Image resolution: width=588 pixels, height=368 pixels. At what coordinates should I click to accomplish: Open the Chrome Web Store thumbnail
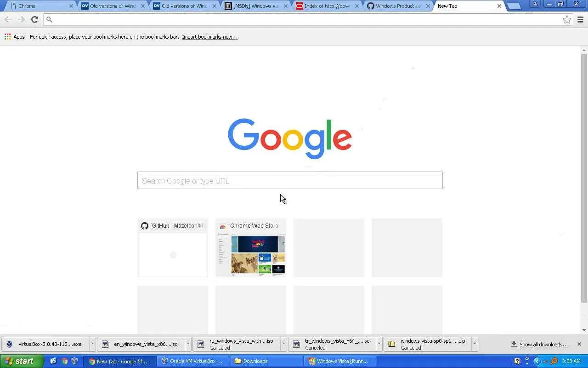[x=251, y=248]
